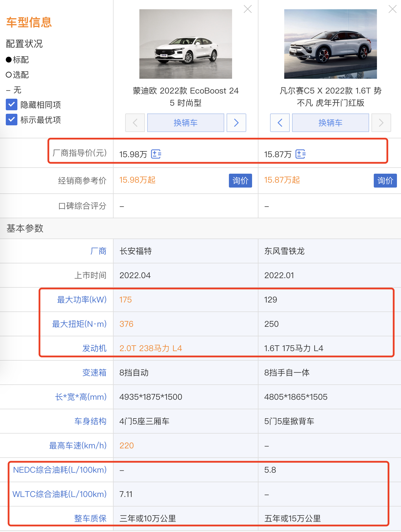Click the NEDC综合油耗 parameter link
This screenshot has width=401, height=532.
(60, 470)
